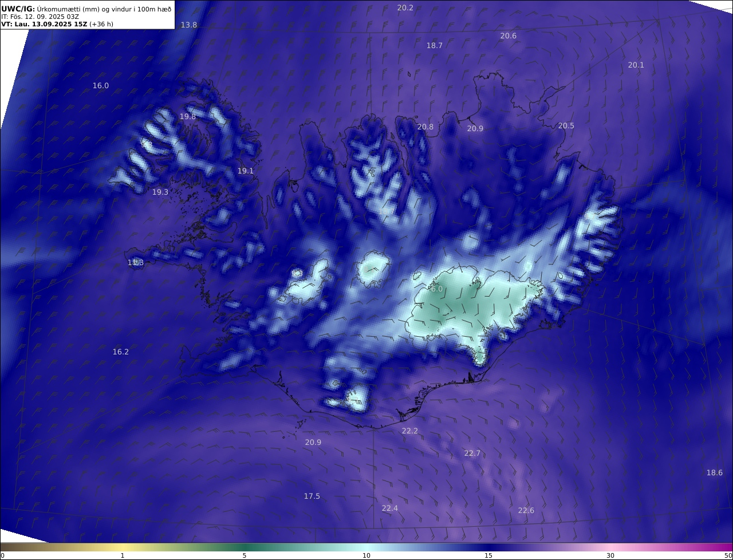Click the 19.1 value label
Screen dimensions: 733x560
246,171
